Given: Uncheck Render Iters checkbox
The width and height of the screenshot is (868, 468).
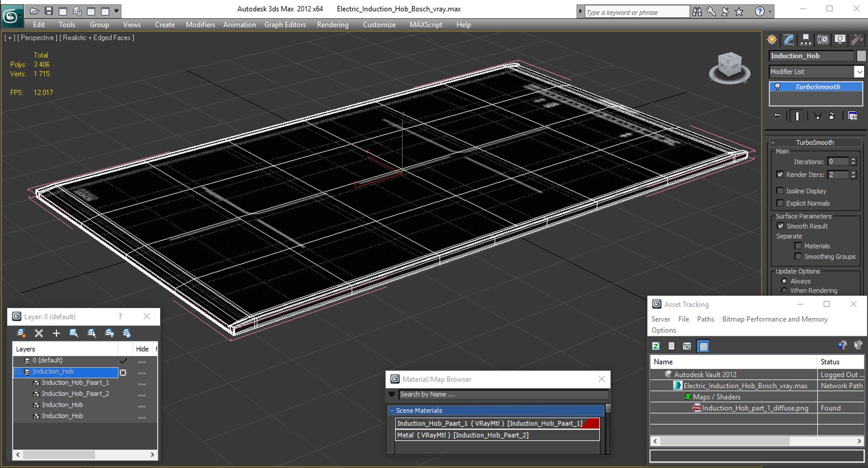Looking at the screenshot, I should (780, 174).
